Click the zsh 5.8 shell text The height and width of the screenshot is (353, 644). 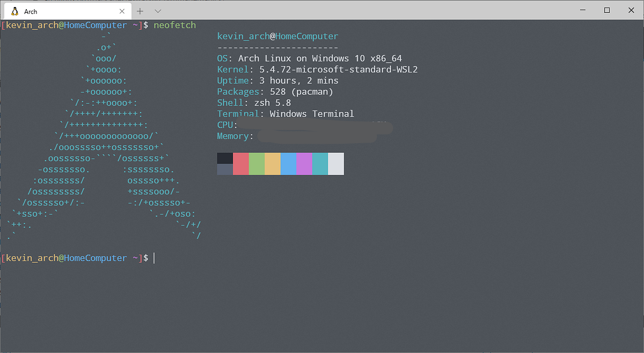(x=272, y=102)
